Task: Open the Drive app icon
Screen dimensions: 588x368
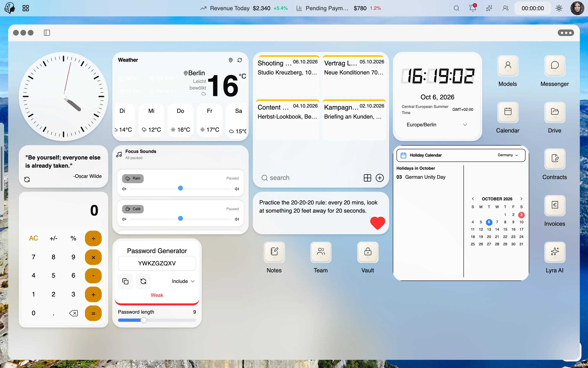Action: point(555,112)
